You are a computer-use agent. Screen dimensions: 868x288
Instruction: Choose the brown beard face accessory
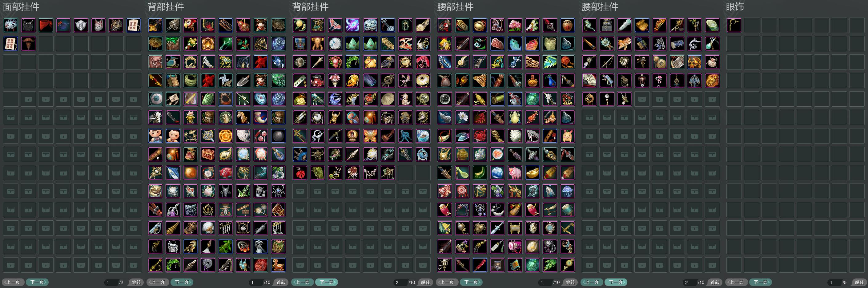pyautogui.click(x=28, y=44)
